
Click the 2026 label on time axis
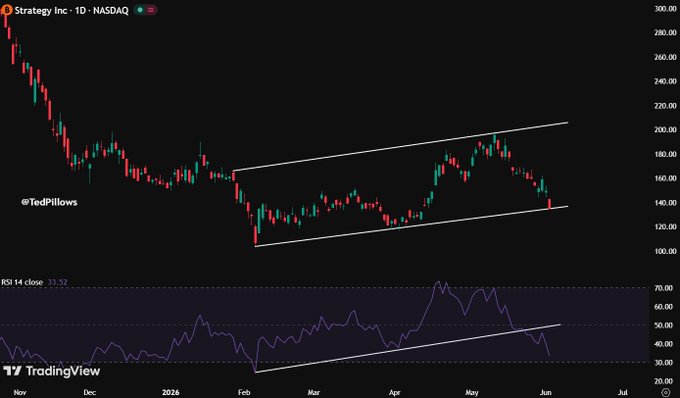point(170,392)
